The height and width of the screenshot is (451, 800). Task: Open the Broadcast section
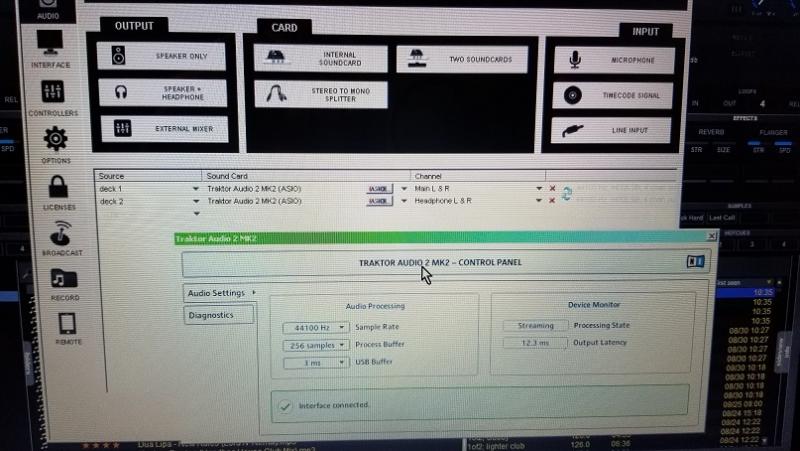62,238
